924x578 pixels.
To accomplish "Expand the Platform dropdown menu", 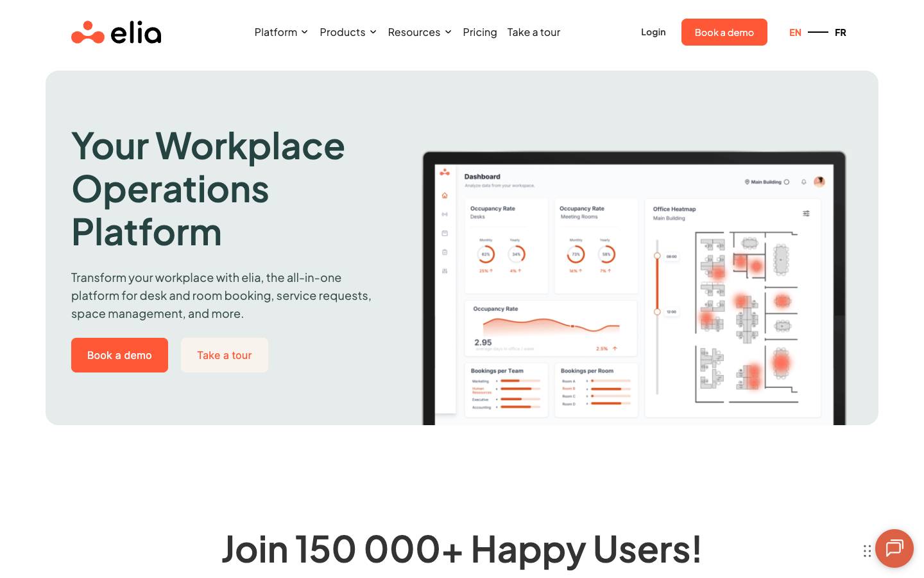I will tap(281, 32).
